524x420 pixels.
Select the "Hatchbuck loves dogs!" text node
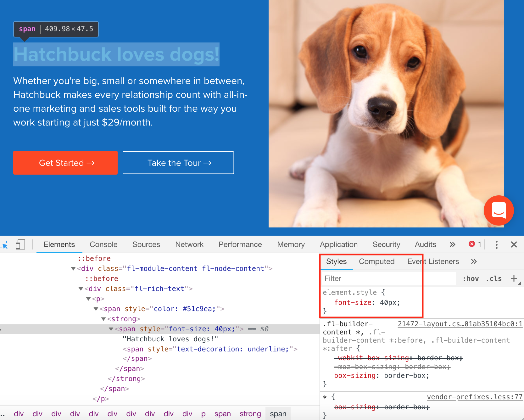(170, 339)
